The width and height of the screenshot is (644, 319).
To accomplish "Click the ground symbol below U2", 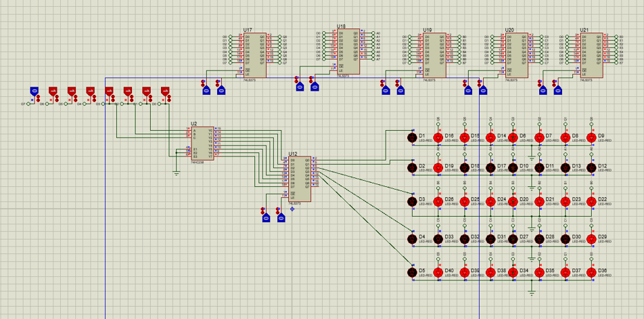I will pyautogui.click(x=176, y=173).
